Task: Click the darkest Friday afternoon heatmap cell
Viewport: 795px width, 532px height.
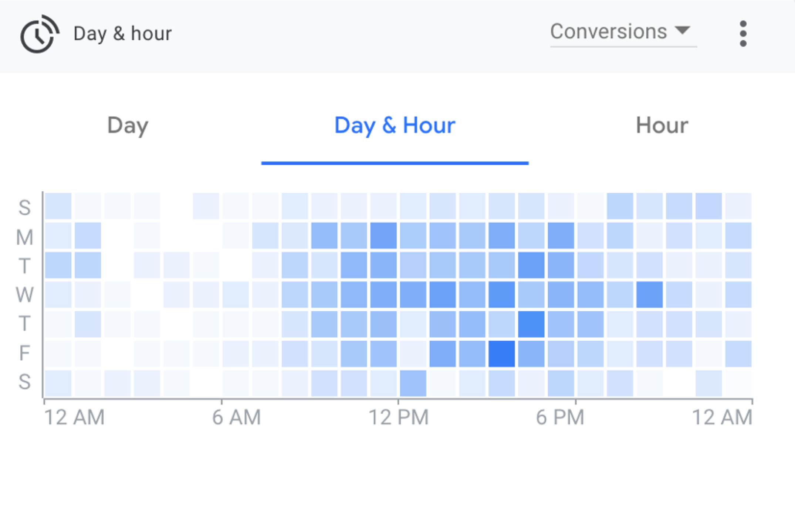Action: pyautogui.click(x=502, y=354)
